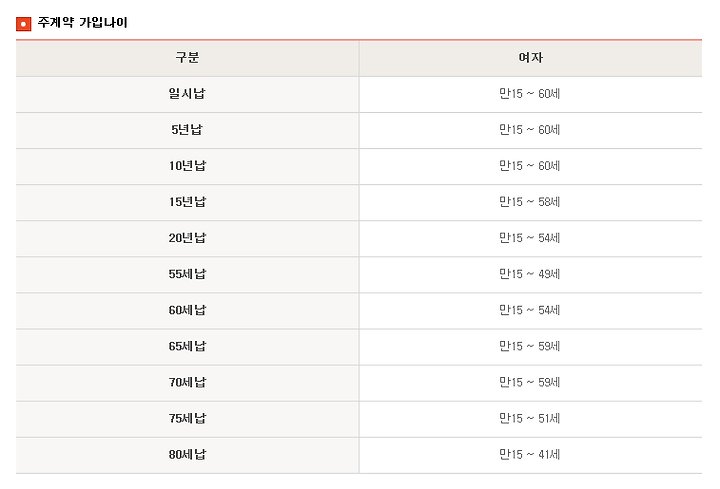Click the 만15 ~ 51세 age cell

click(x=529, y=419)
